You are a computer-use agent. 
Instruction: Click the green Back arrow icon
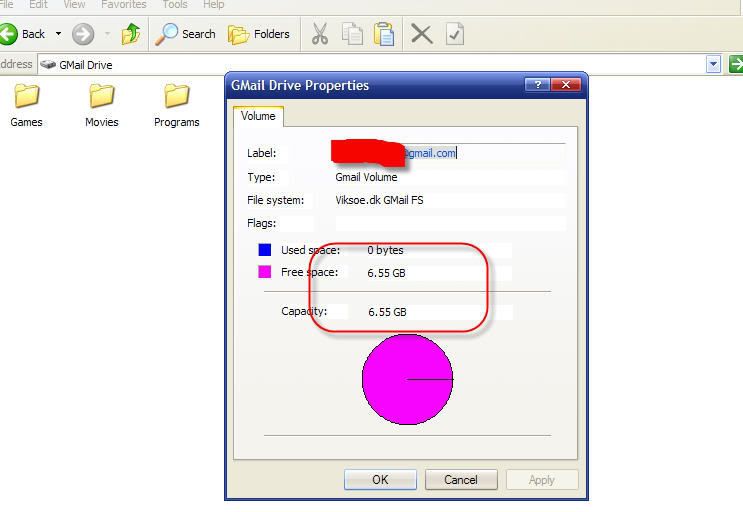8,34
